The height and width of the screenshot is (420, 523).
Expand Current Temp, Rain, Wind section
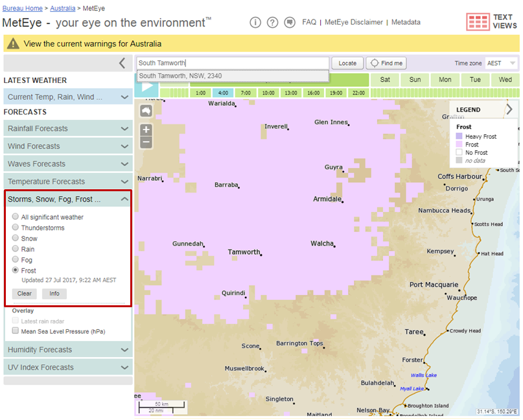click(x=68, y=97)
